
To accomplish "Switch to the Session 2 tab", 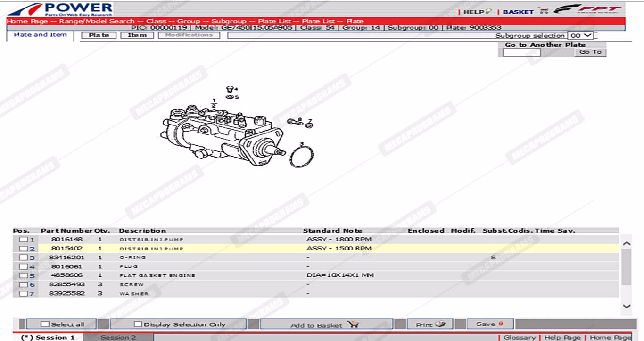I will coord(118,337).
